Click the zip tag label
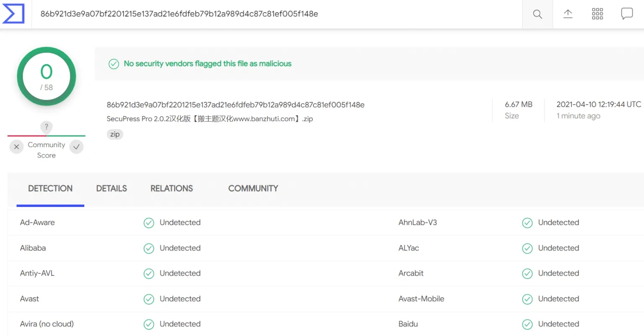Screen dimensions: 644x336 point(115,134)
